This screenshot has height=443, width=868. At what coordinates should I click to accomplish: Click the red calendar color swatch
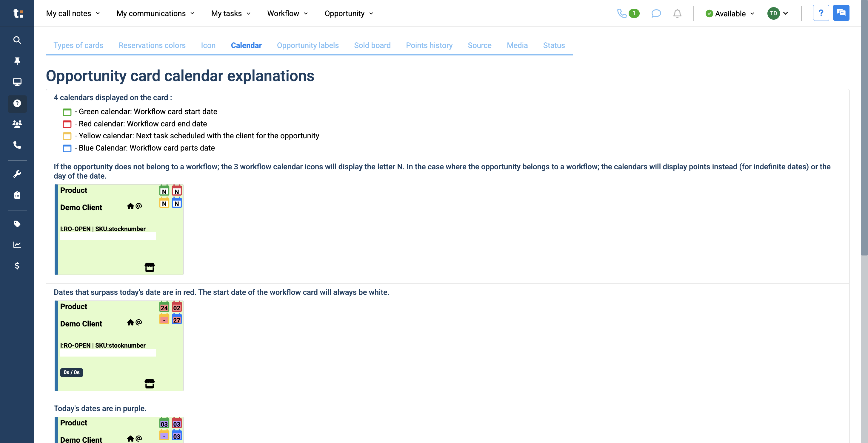67,124
